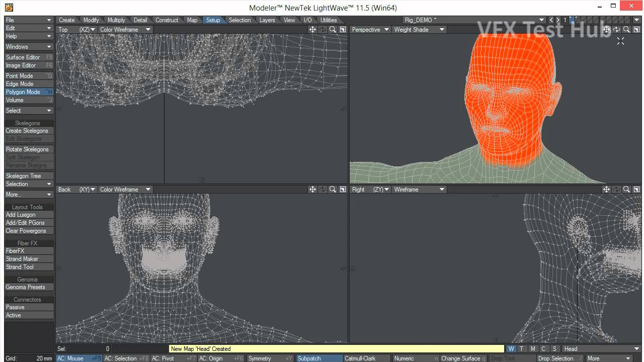The height and width of the screenshot is (362, 644).
Task: Click the zoom magnifier in Top viewport
Action: click(x=333, y=30)
